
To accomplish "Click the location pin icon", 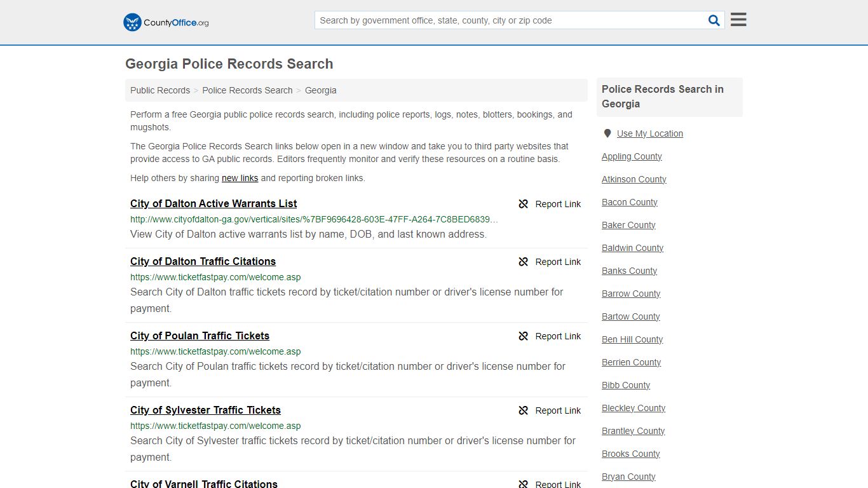I will tap(607, 133).
